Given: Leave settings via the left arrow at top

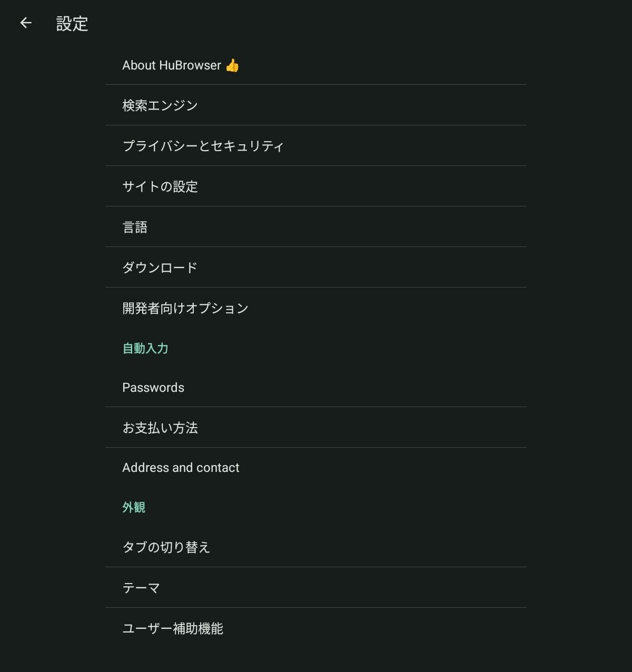Looking at the screenshot, I should click(x=26, y=23).
